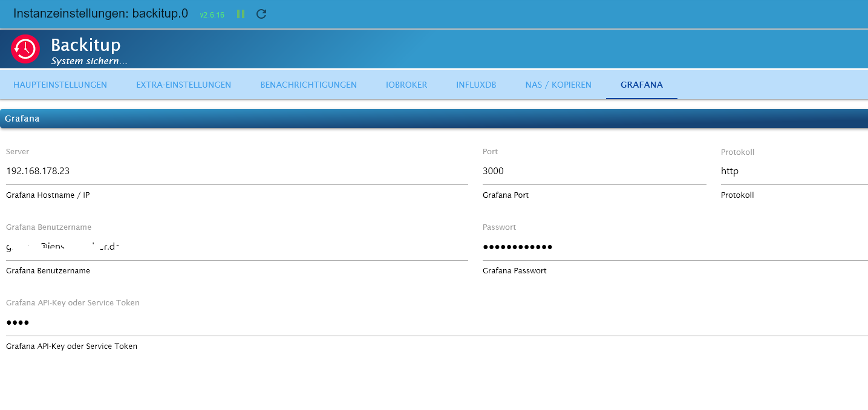Open the NAS / Kopieren tab
The image size is (868, 410).
pos(558,85)
